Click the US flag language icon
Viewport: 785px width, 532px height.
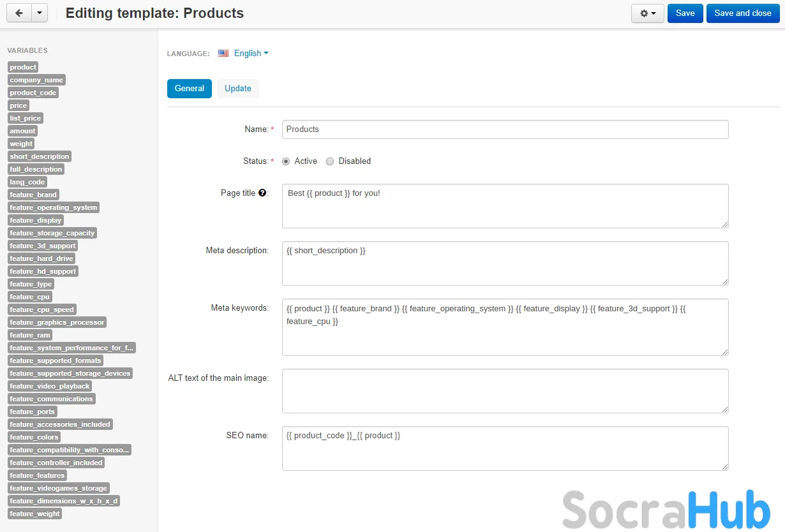click(x=223, y=54)
